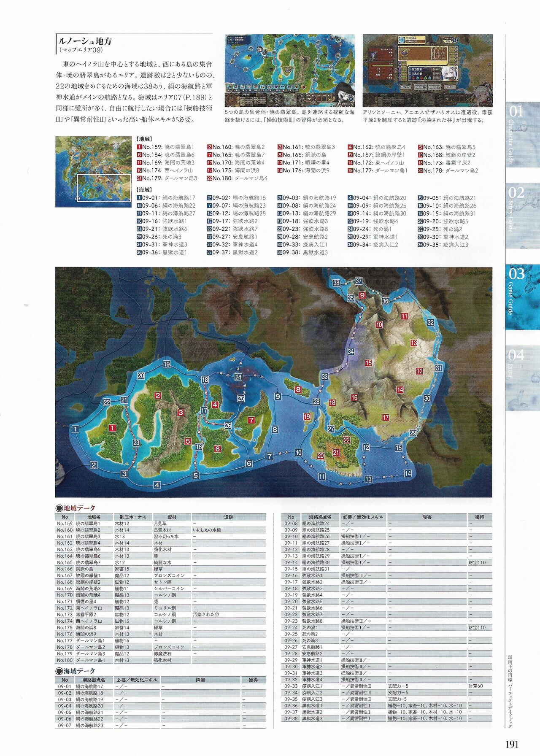This screenshot has height=756, width=540.
Task: Select red marker 9 on the large map
Action: [x=362, y=295]
